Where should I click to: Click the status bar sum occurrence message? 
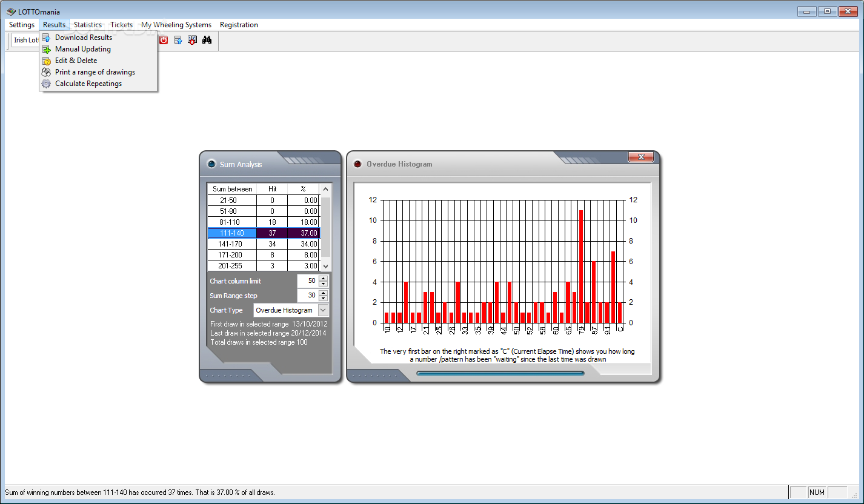[x=140, y=492]
